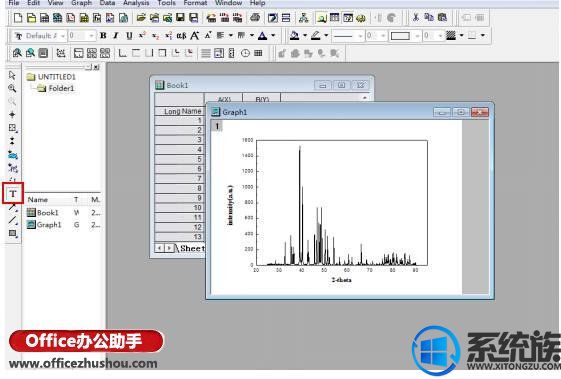
Task: Select the Text tool in left toolbar
Action: click(13, 194)
